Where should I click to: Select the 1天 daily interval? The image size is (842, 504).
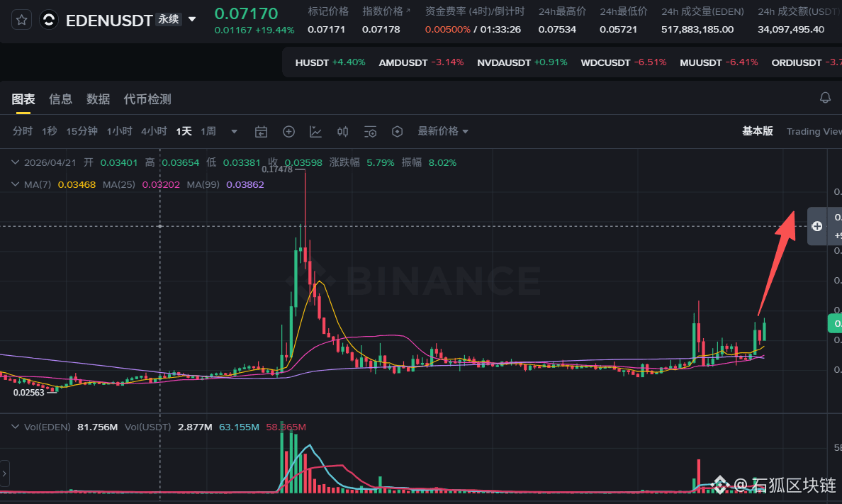coord(184,131)
